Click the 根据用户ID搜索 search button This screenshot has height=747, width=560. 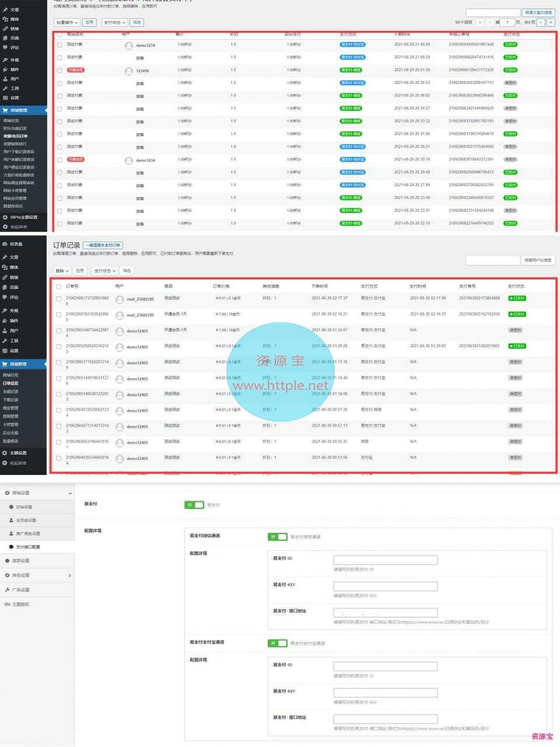click(x=538, y=260)
